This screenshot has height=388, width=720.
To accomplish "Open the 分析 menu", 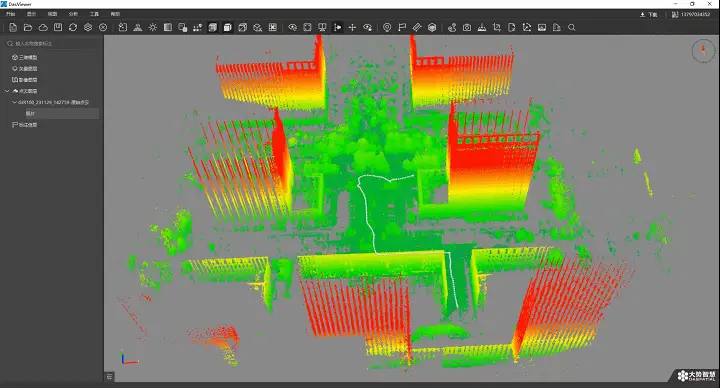I will (x=73, y=14).
